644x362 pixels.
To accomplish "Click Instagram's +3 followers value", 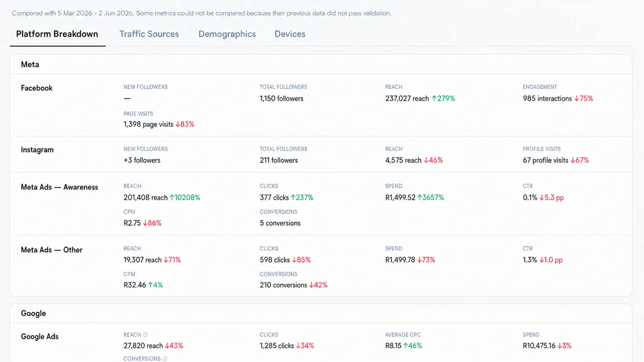I will click(x=142, y=160).
